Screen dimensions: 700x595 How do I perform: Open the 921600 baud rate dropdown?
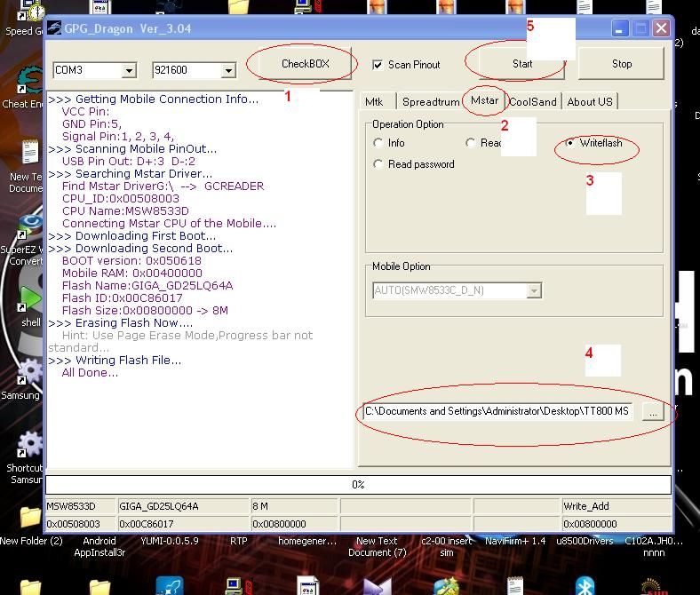point(228,70)
